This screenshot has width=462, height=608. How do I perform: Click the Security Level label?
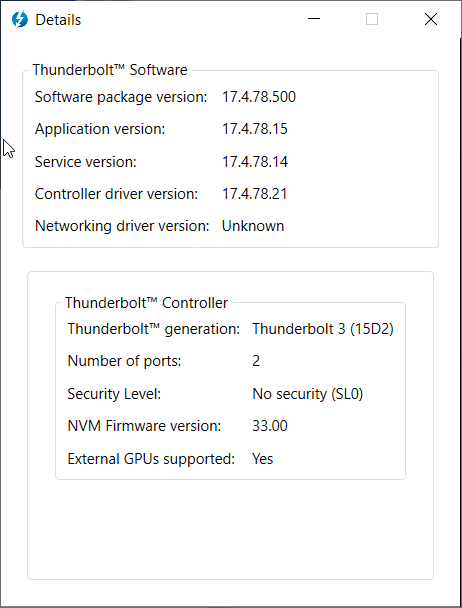point(114,394)
